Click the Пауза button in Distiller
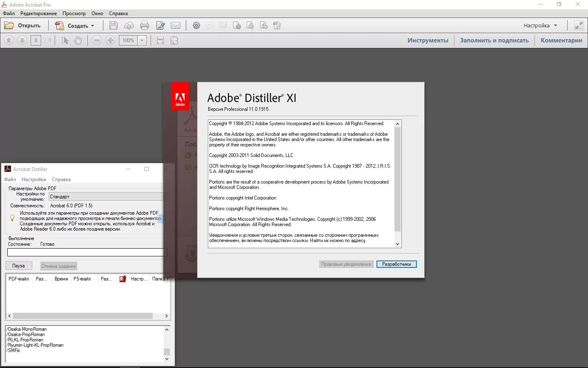 (18, 266)
